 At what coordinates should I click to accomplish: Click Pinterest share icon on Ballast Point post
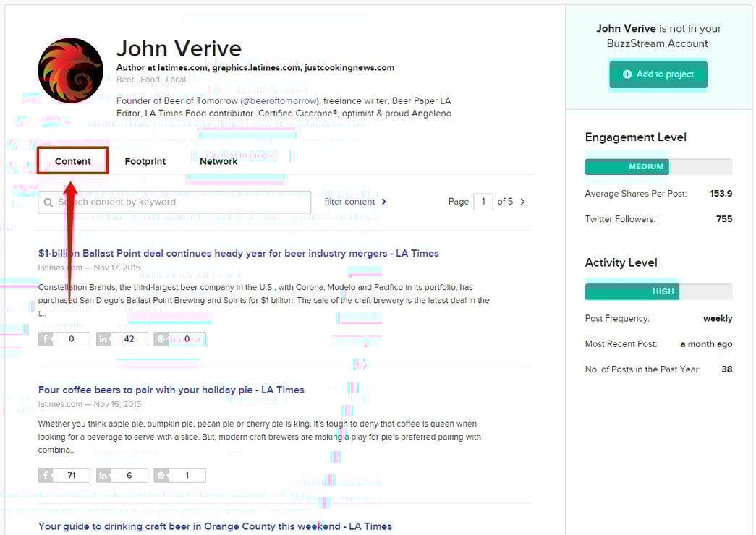[161, 339]
